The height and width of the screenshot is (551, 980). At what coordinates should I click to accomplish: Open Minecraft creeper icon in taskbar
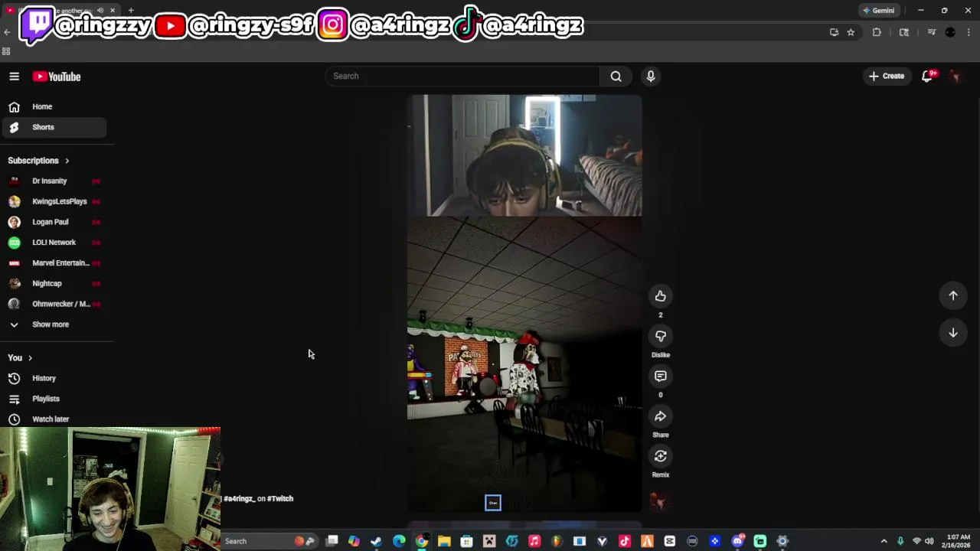[x=489, y=541]
